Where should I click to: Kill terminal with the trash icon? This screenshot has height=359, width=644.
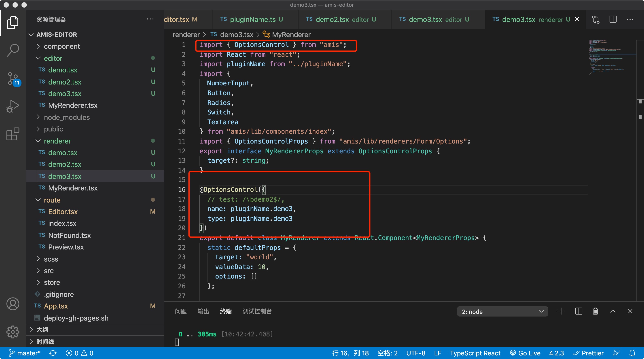(595, 311)
